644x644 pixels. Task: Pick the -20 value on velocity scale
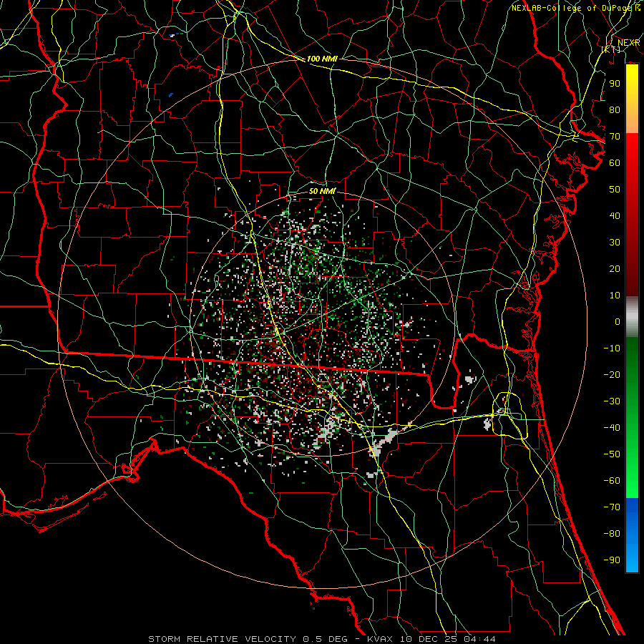612,375
